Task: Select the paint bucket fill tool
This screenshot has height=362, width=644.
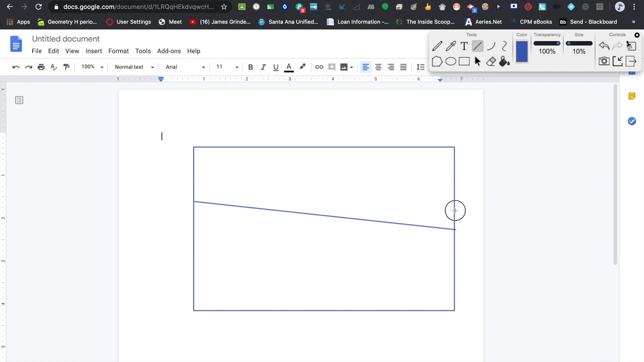Action: pos(505,61)
